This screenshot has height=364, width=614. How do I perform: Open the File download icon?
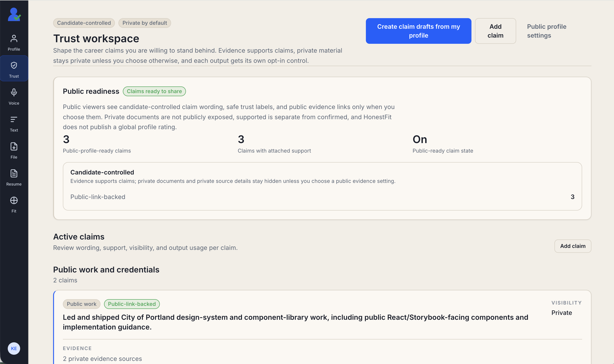click(x=14, y=146)
